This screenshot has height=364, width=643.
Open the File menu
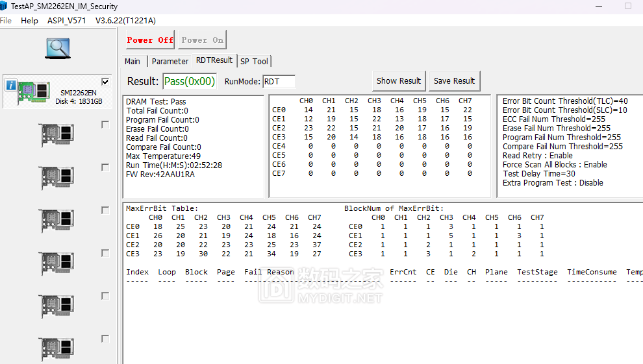click(x=6, y=21)
